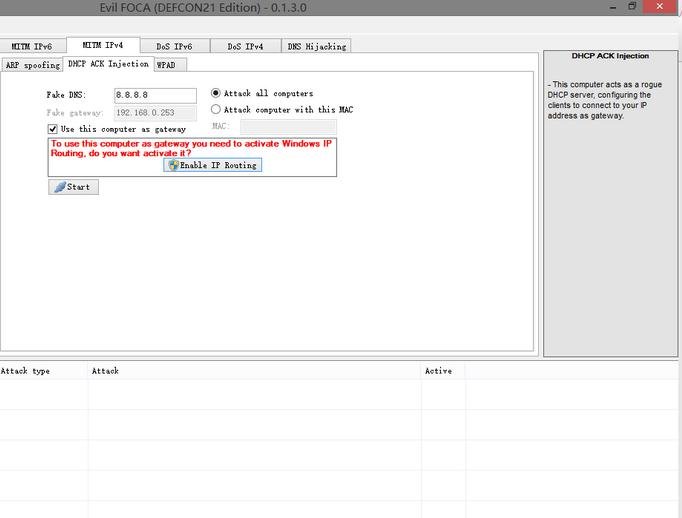
Task: Click the Fake DNS input field
Action: click(155, 95)
